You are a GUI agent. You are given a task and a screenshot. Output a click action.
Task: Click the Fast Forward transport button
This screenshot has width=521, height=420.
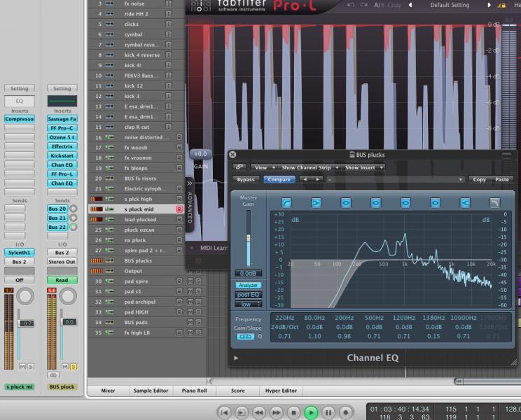point(276,413)
